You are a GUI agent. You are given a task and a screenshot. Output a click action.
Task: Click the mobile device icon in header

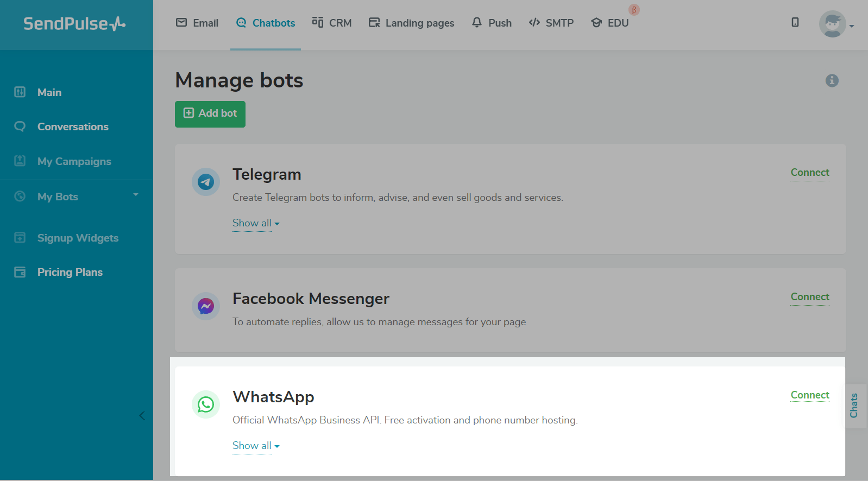[795, 22]
